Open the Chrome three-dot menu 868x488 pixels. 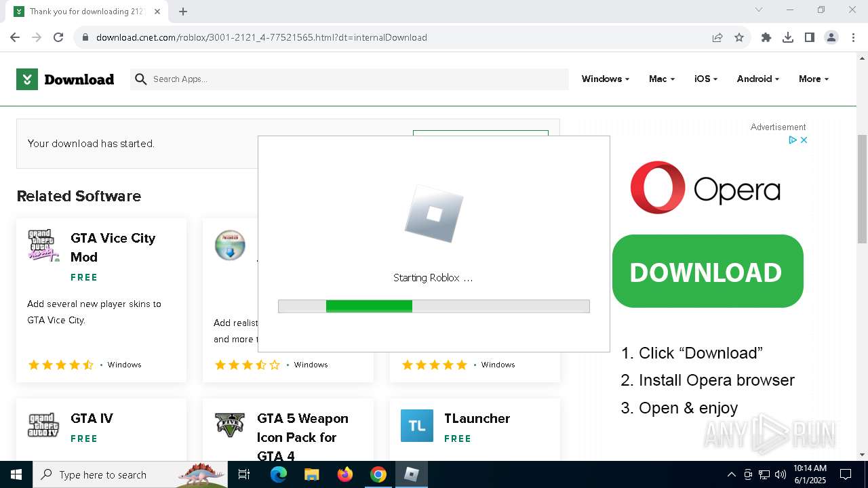click(x=852, y=37)
